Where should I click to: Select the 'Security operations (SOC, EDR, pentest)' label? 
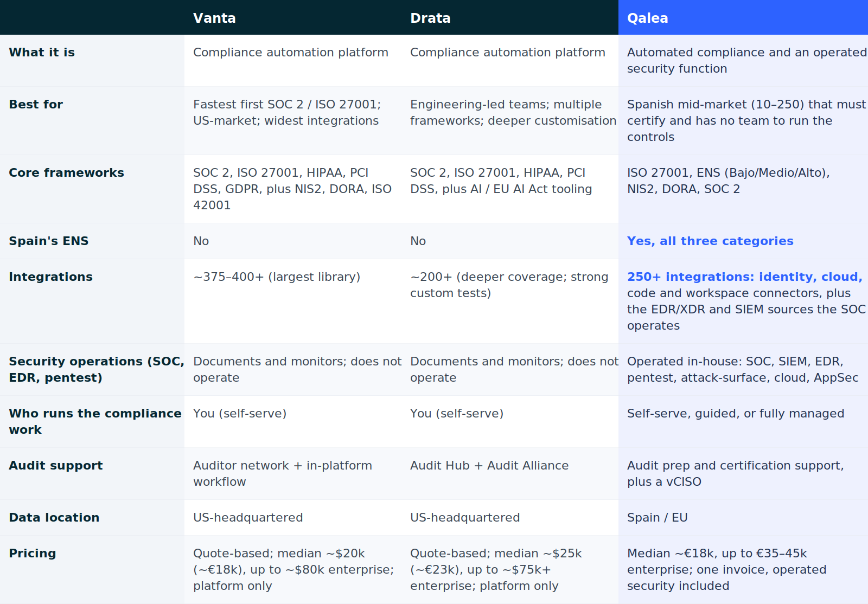point(97,369)
